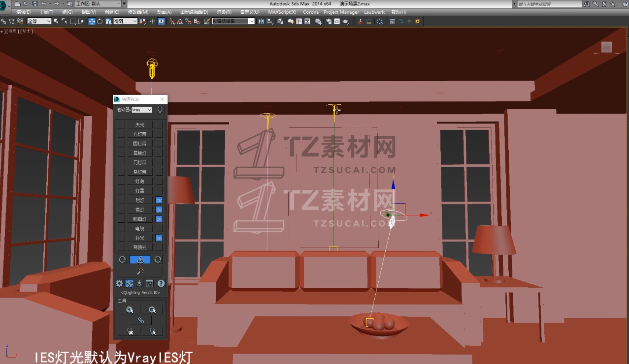Open the 渲染器 Vray dropdown
Viewport: 629px width, 364px height.
(x=142, y=110)
